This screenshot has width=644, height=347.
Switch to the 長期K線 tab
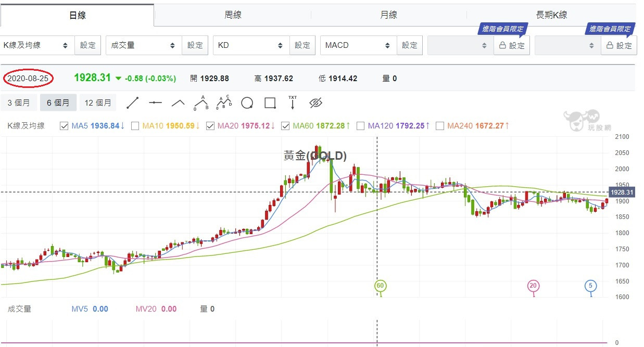[551, 15]
